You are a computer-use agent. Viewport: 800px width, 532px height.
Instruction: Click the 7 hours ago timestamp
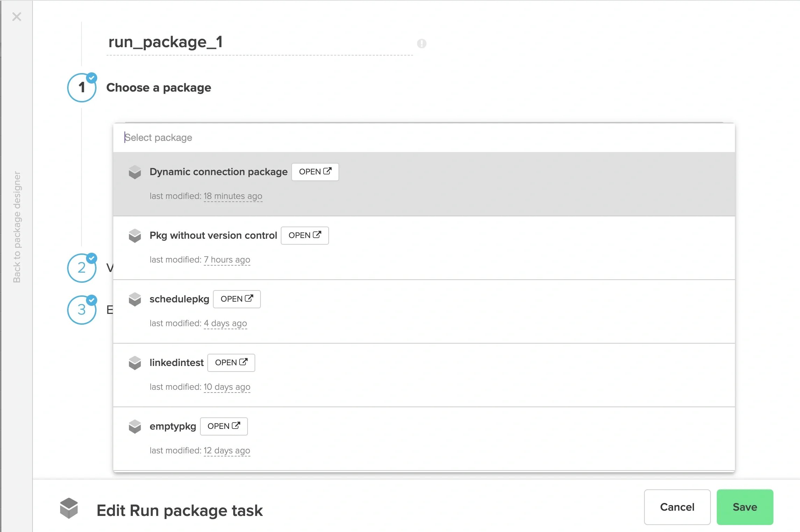[227, 260]
